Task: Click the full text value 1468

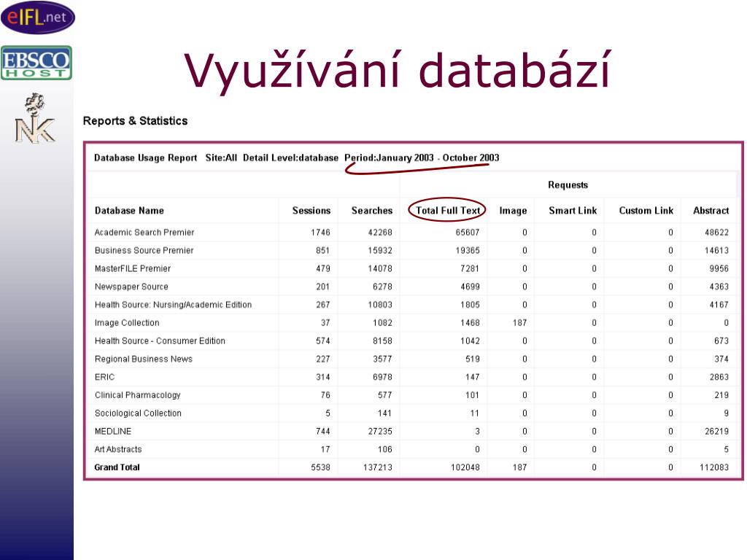Action: (470, 323)
